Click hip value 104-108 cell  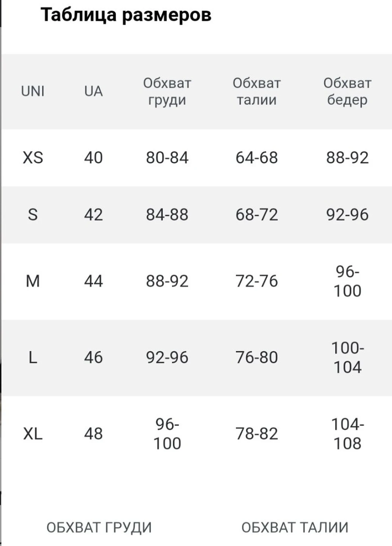(x=347, y=434)
